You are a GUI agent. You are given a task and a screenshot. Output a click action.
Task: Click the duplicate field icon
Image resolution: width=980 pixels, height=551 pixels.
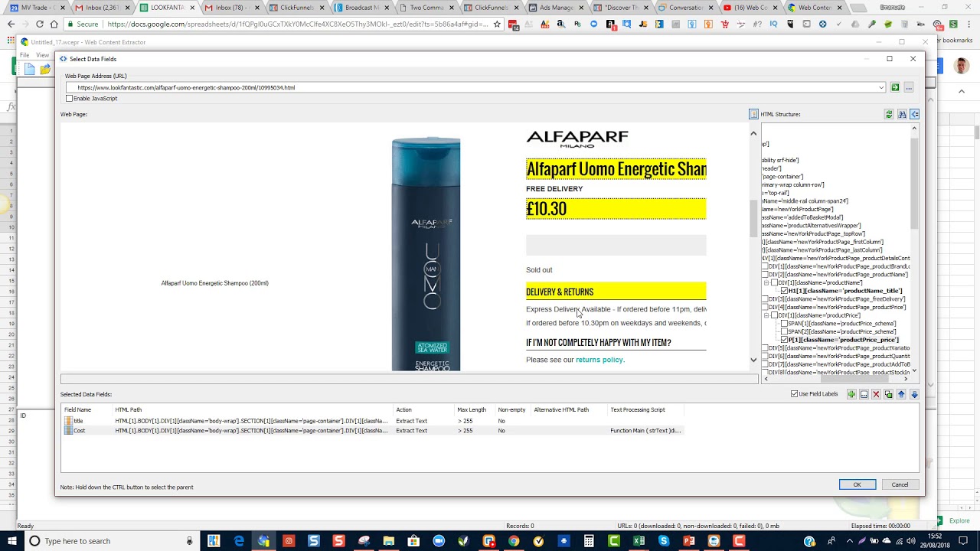(x=888, y=394)
